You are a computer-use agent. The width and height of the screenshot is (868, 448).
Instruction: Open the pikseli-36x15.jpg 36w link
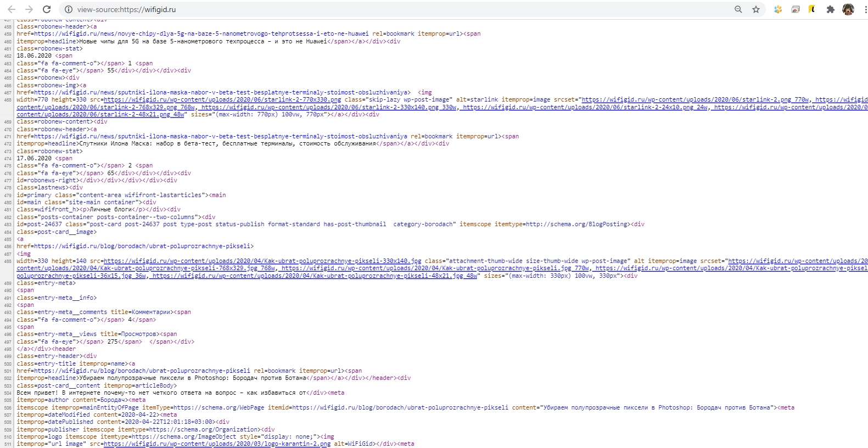82,276
